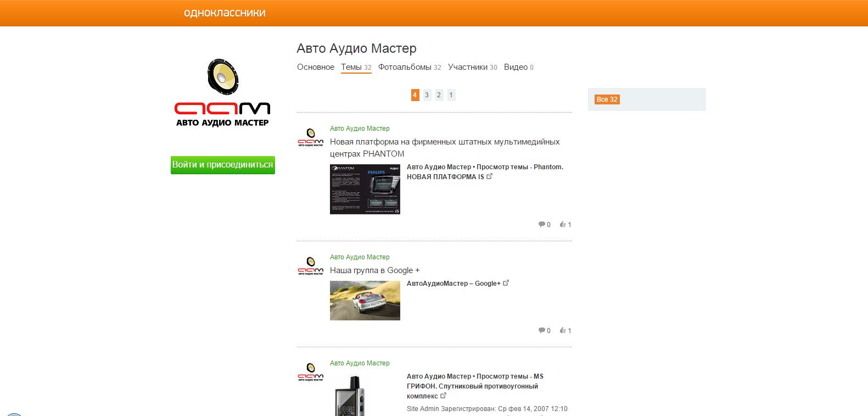Image resolution: width=868 pixels, height=416 pixels.
Task: Click external link icon after Google+ link
Action: pyautogui.click(x=506, y=283)
